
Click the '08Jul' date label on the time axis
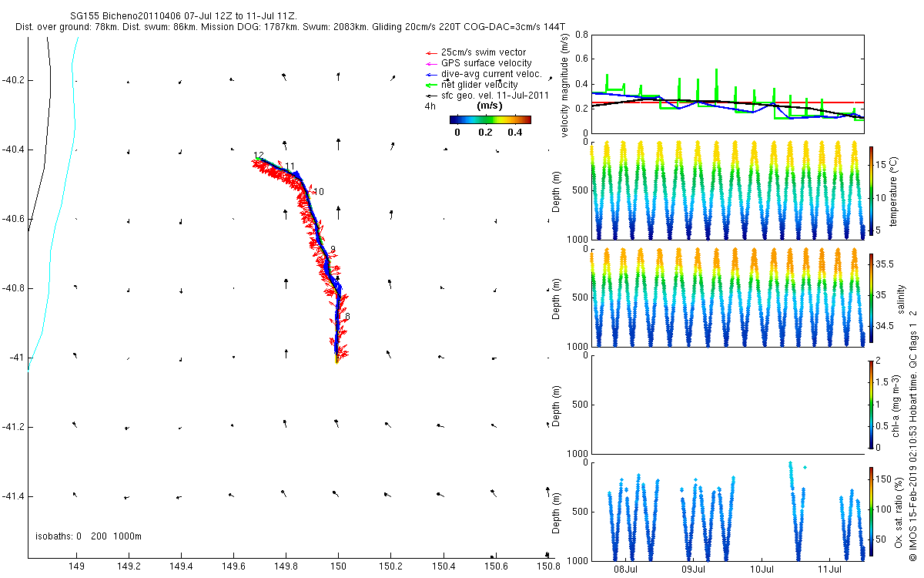tap(625, 570)
